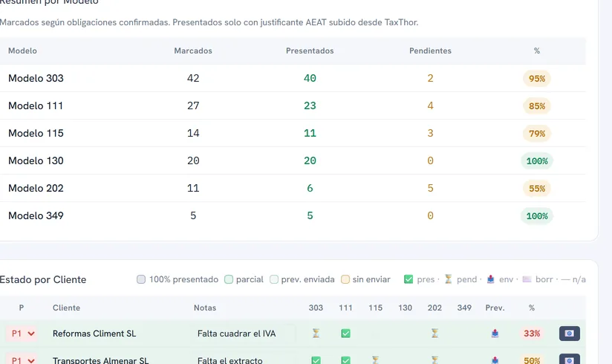Viewport: 612px width, 364px height.
Task: Select the 'Modelo 115' row label
Action: click(x=36, y=133)
